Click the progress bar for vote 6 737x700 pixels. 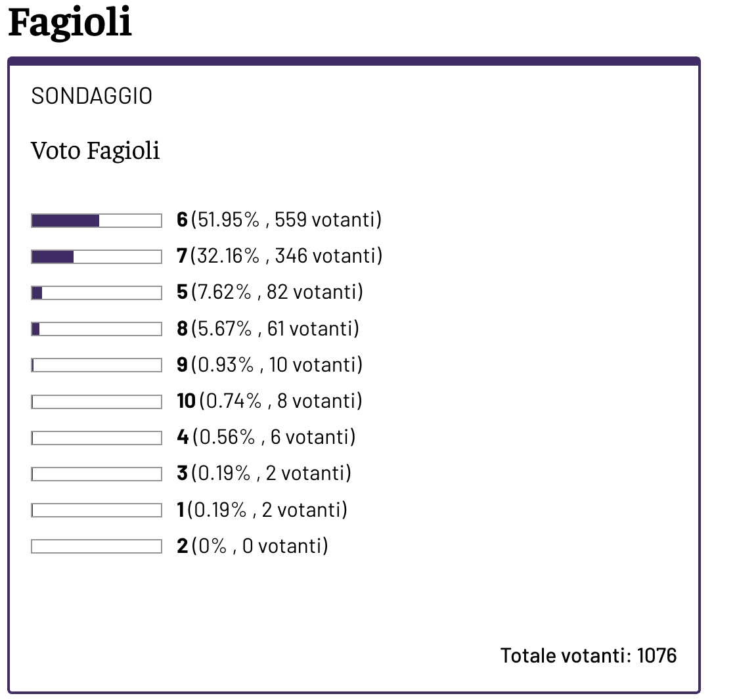coord(97,221)
